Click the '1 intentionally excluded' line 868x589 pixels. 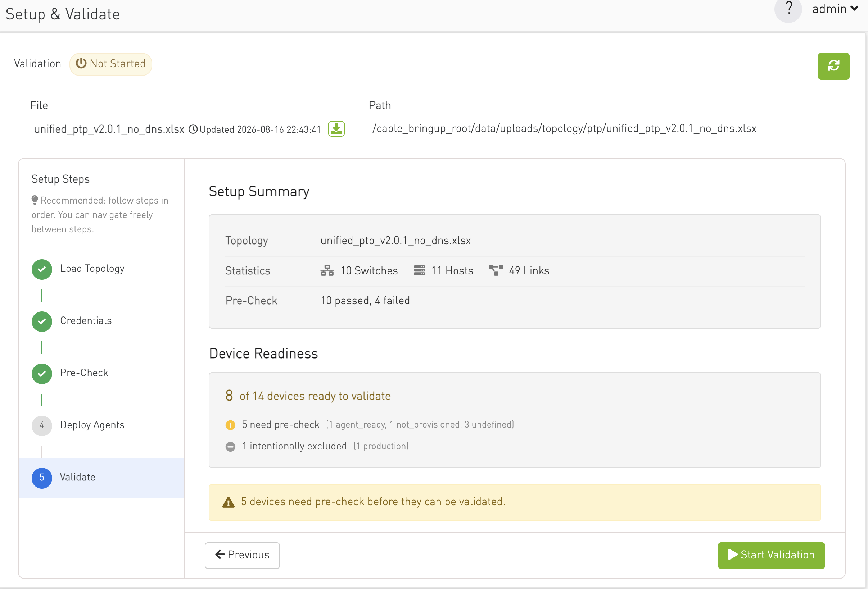point(294,446)
